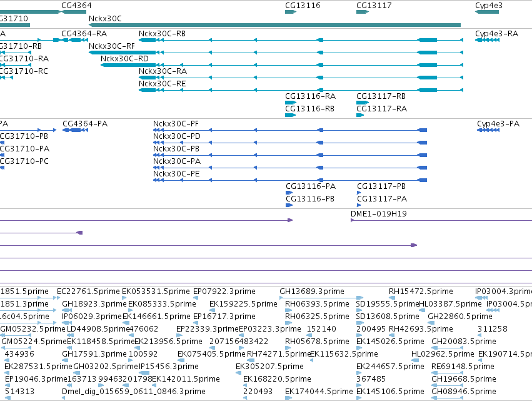Select protein label CG31710-PB

(x=24, y=136)
